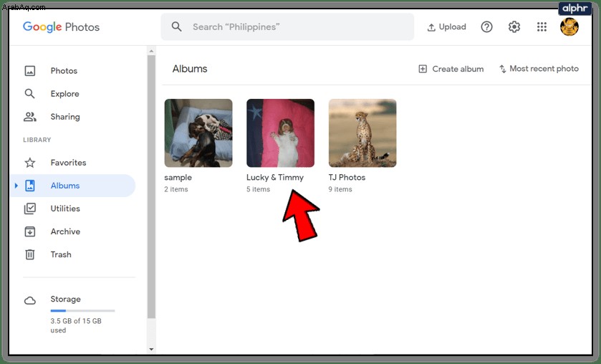Click the sidebar scrollbar thumb
The height and width of the screenshot is (364, 601).
pos(151,187)
